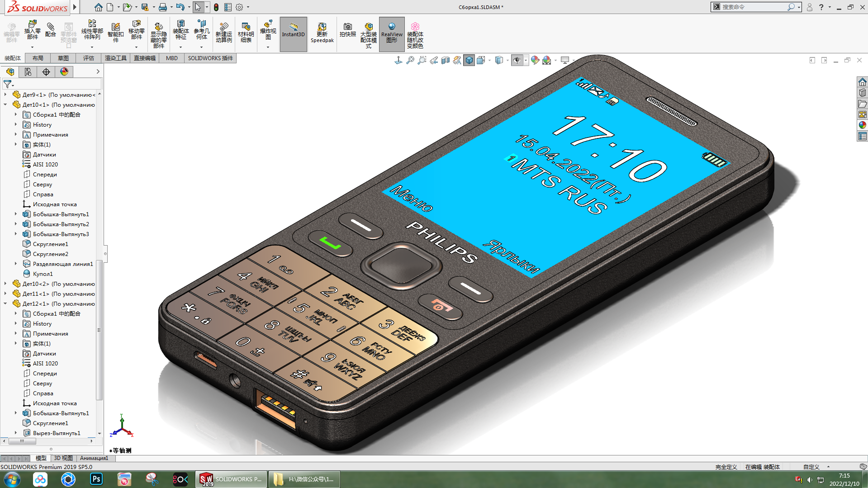
Task: Click Edit Appearance color ball icon
Action: click(x=535, y=60)
